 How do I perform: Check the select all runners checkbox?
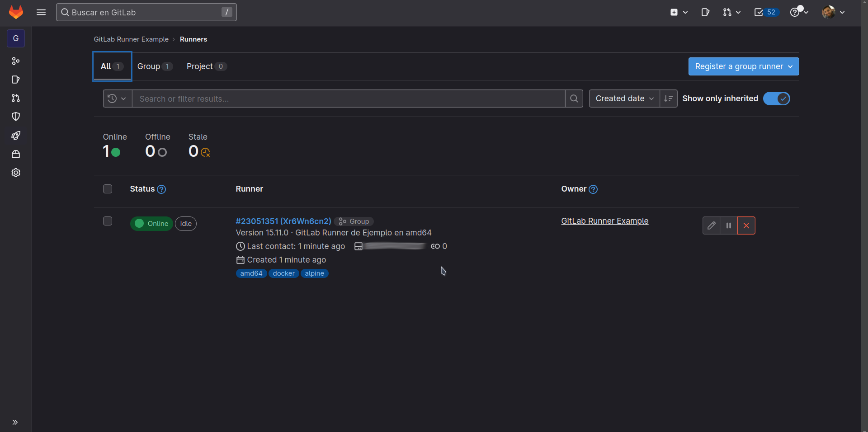pyautogui.click(x=108, y=189)
